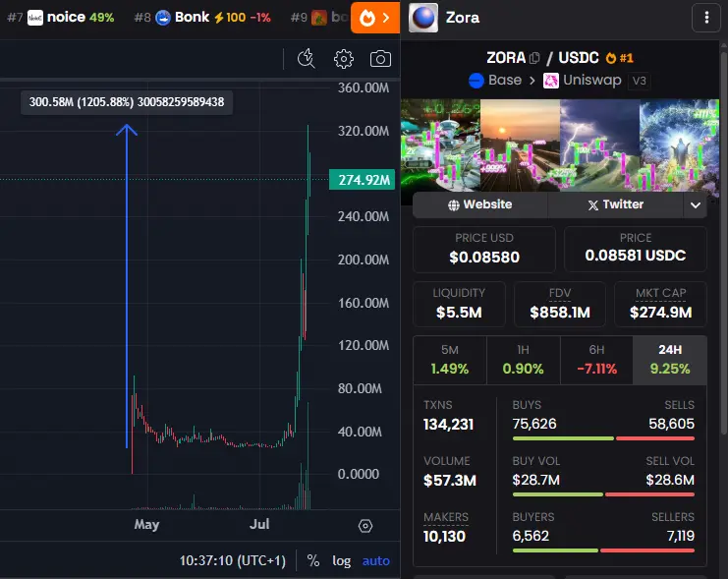Click the BUYERS count 6,562
This screenshot has height=579, width=728.
pyautogui.click(x=531, y=536)
